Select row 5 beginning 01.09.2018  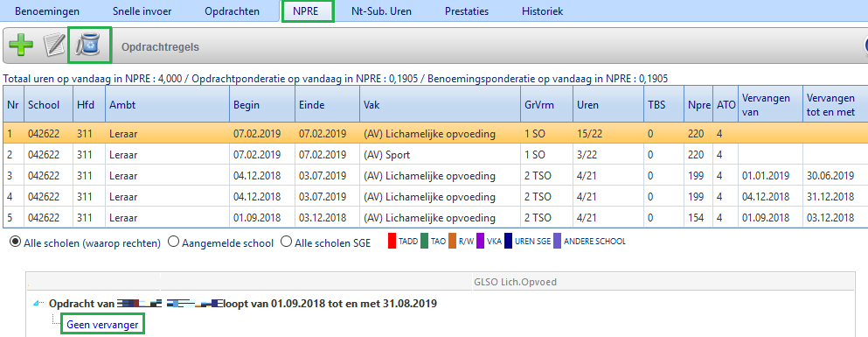pyautogui.click(x=435, y=217)
